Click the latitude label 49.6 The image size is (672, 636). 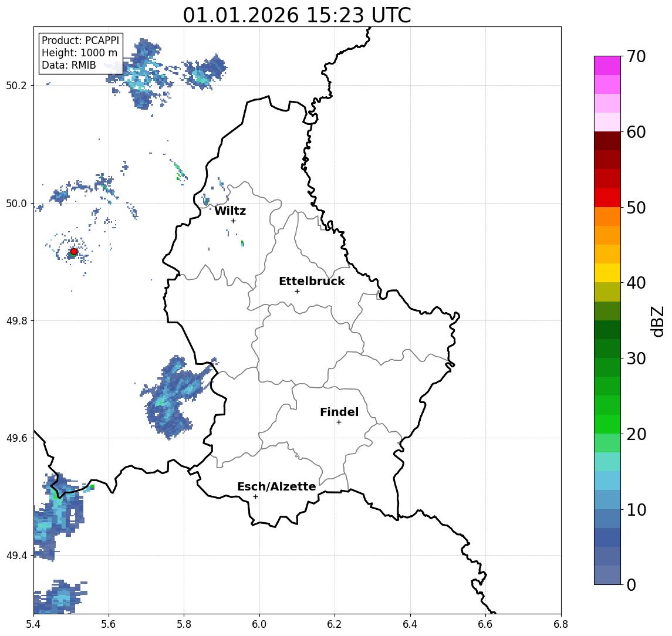click(x=16, y=438)
